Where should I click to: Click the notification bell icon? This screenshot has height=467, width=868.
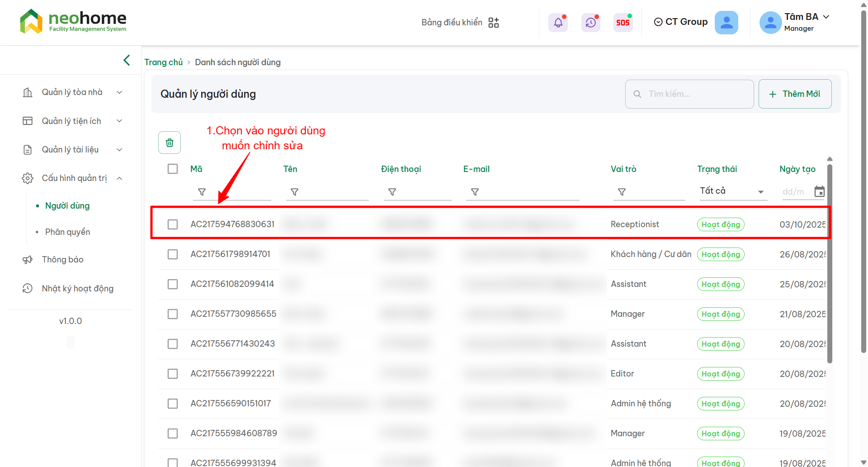pos(558,23)
